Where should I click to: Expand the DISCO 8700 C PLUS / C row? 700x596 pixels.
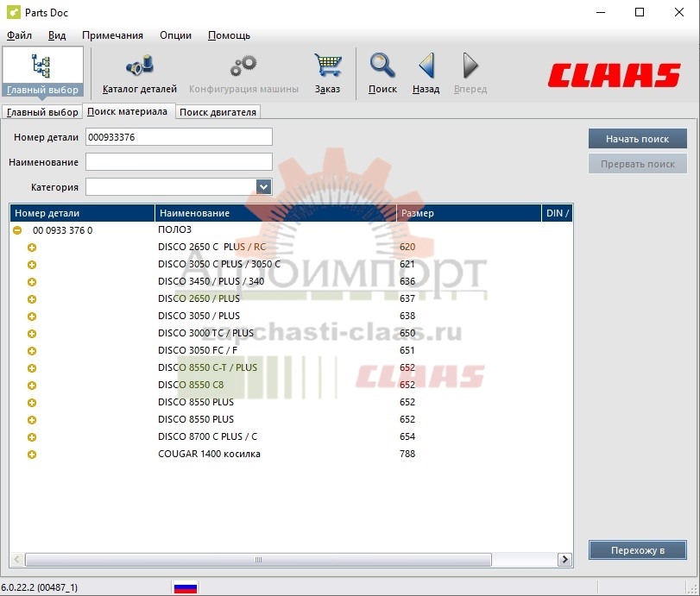[32, 437]
